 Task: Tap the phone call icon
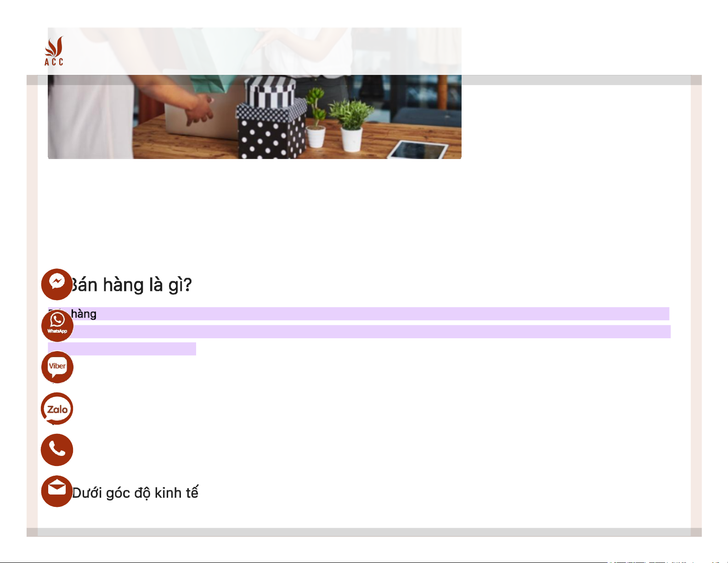click(x=57, y=449)
